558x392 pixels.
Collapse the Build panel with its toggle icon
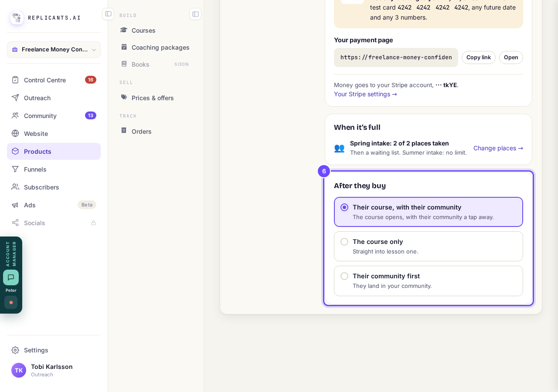point(195,14)
